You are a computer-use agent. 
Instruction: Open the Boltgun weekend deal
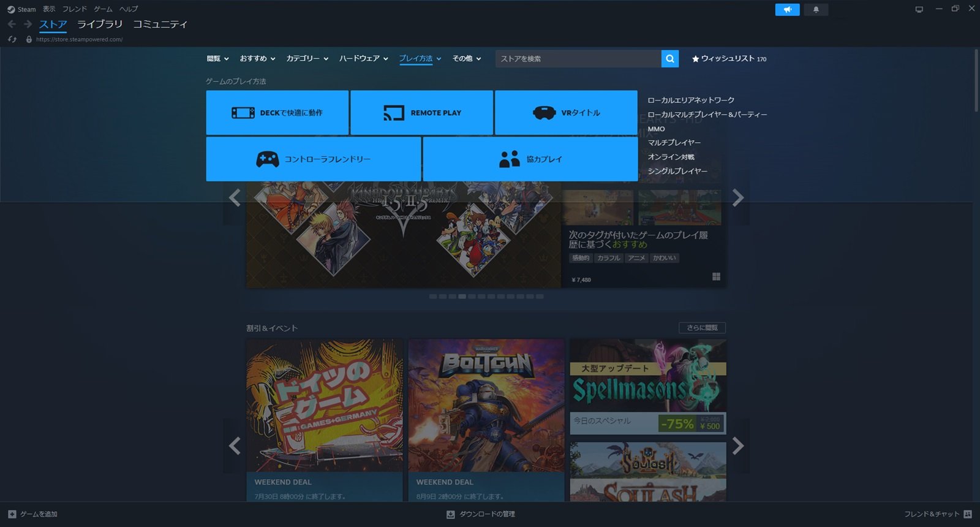click(x=486, y=420)
